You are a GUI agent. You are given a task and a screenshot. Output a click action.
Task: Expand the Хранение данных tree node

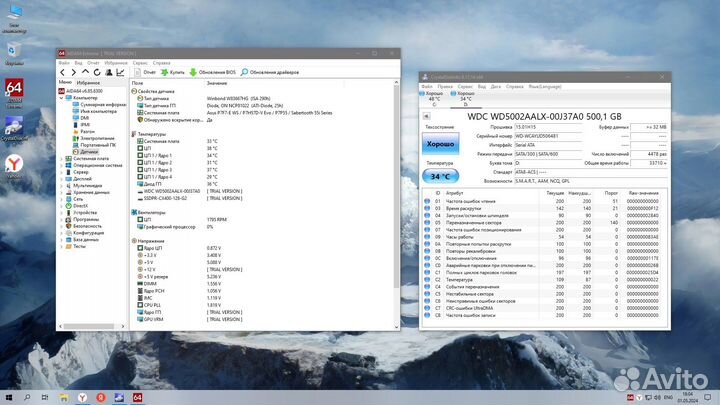pyautogui.click(x=62, y=192)
